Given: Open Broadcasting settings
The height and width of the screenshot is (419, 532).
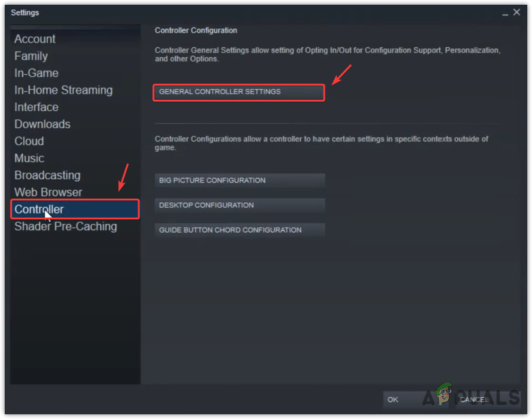Looking at the screenshot, I should coord(75,175).
